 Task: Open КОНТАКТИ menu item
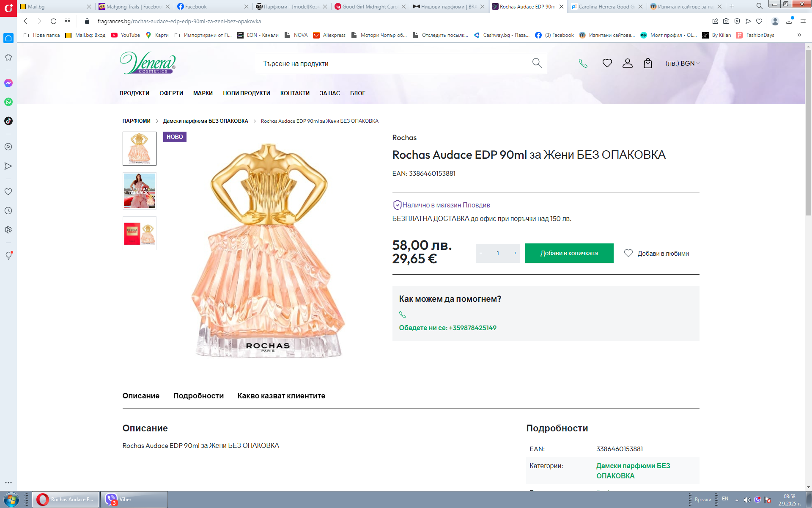pyautogui.click(x=295, y=93)
